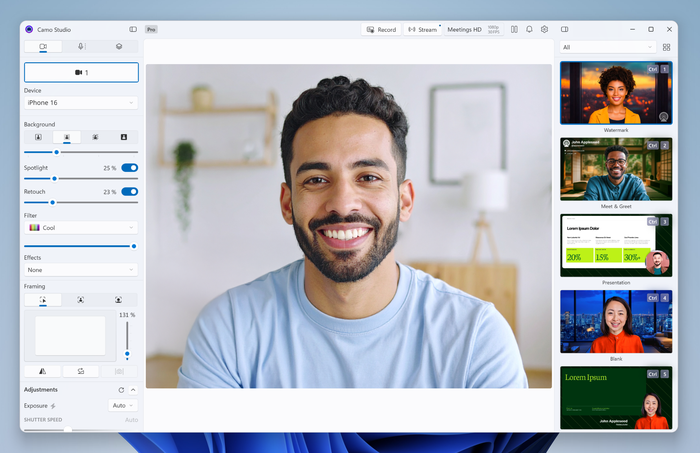
Task: Click the Pro badge
Action: click(x=151, y=29)
